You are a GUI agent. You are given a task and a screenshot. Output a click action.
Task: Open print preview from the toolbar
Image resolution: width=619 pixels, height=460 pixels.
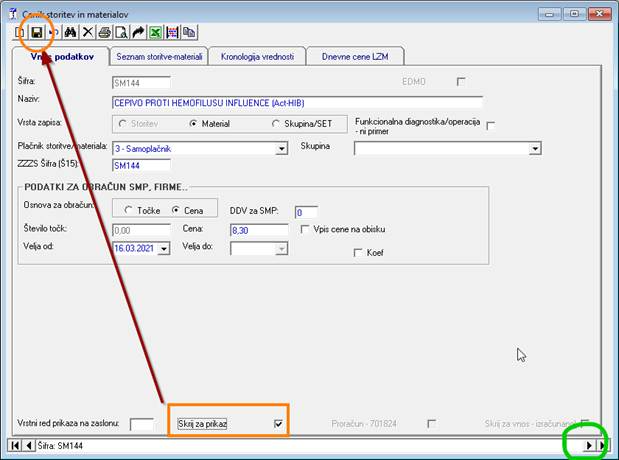pyautogui.click(x=120, y=33)
